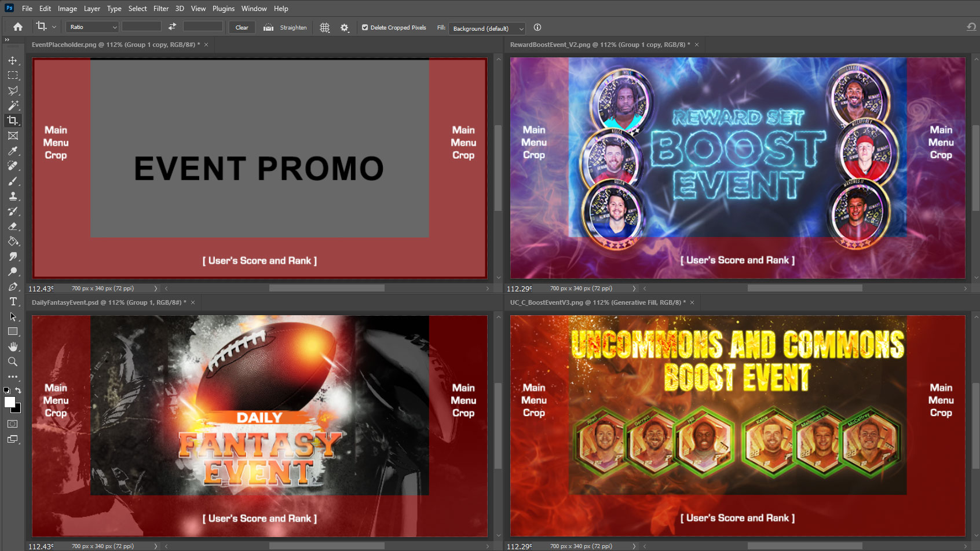Screen dimensions: 980x551
Task: Open the crop overlay grid options
Action: pos(324,27)
